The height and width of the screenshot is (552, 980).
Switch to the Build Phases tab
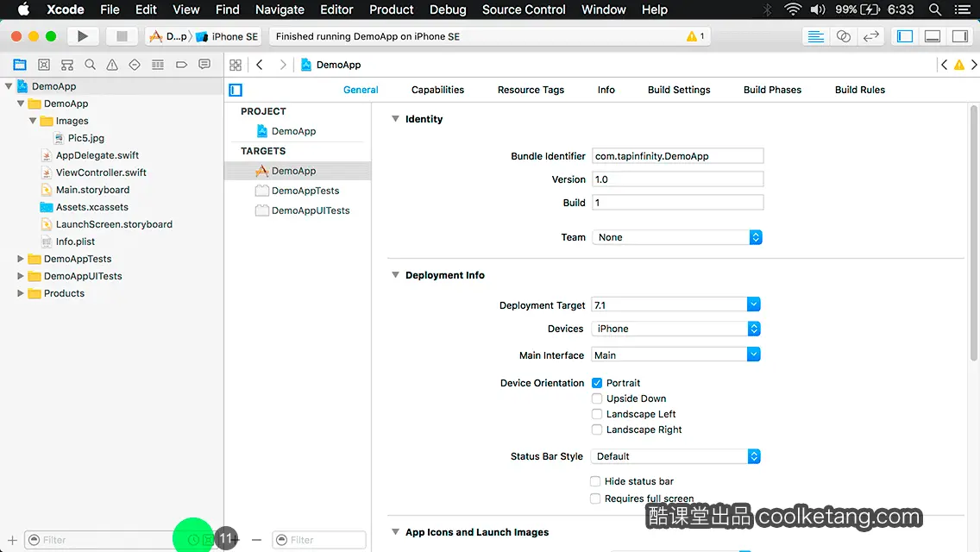pos(772,90)
